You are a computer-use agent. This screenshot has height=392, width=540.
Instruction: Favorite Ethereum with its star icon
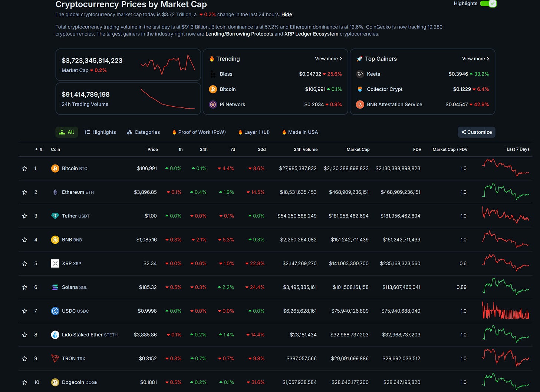point(25,192)
